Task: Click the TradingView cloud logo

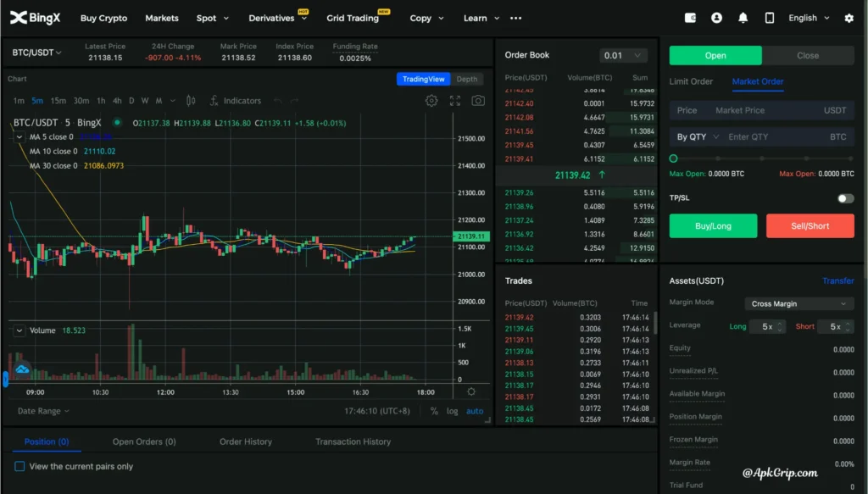Action: pos(22,369)
